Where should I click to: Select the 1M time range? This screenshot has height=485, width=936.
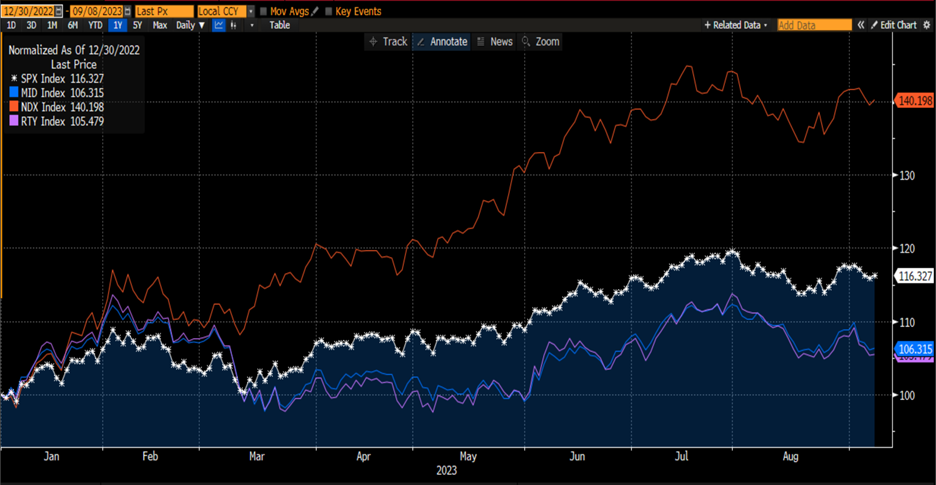pyautogui.click(x=52, y=25)
